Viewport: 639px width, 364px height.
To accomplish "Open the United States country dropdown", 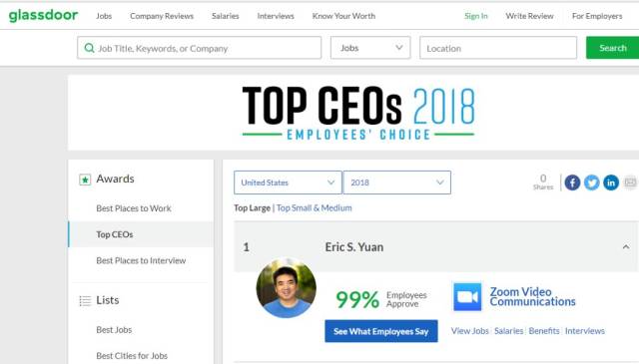I will click(x=288, y=182).
